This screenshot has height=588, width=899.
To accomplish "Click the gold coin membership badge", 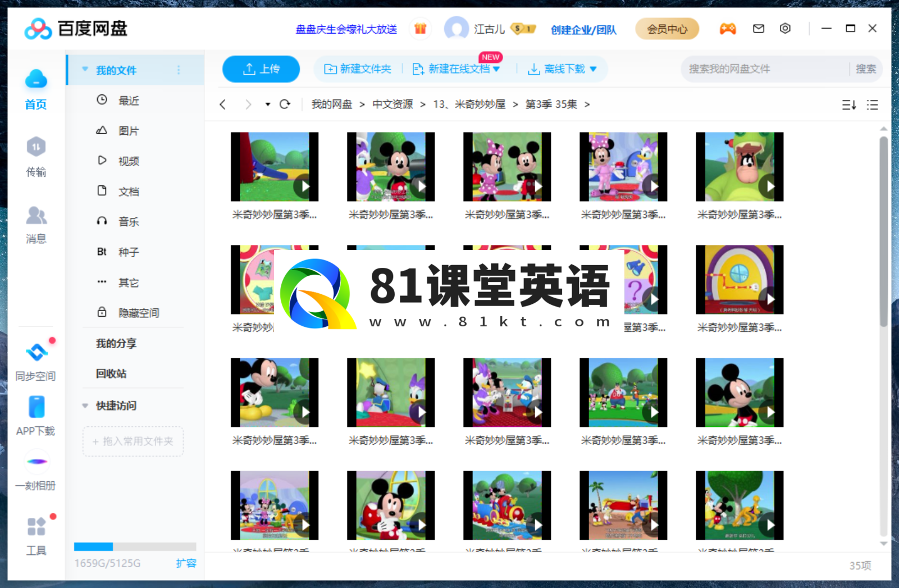I will (x=523, y=29).
